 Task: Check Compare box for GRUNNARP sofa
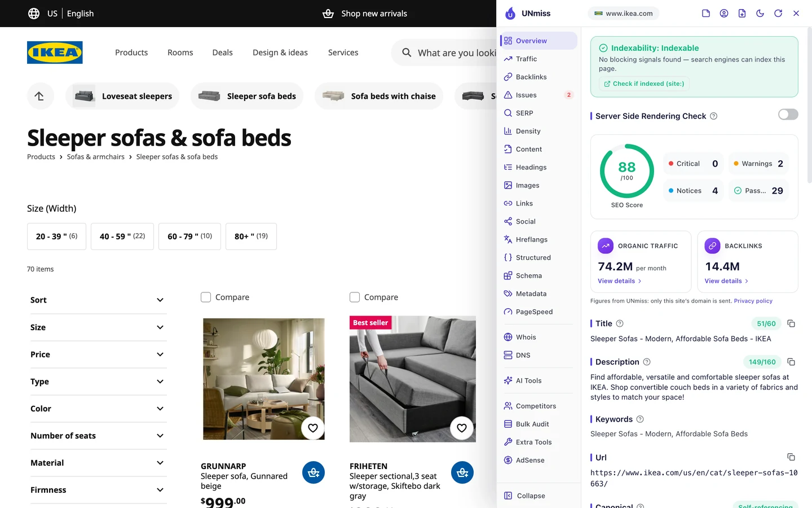point(206,297)
